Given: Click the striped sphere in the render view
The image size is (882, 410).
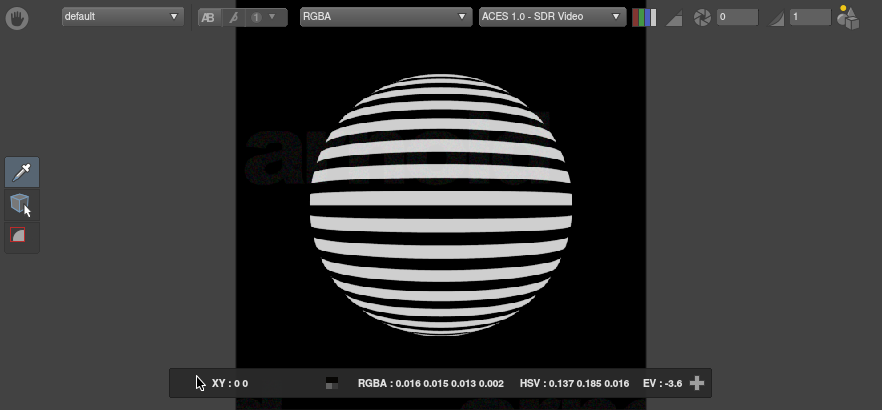Looking at the screenshot, I should point(441,200).
